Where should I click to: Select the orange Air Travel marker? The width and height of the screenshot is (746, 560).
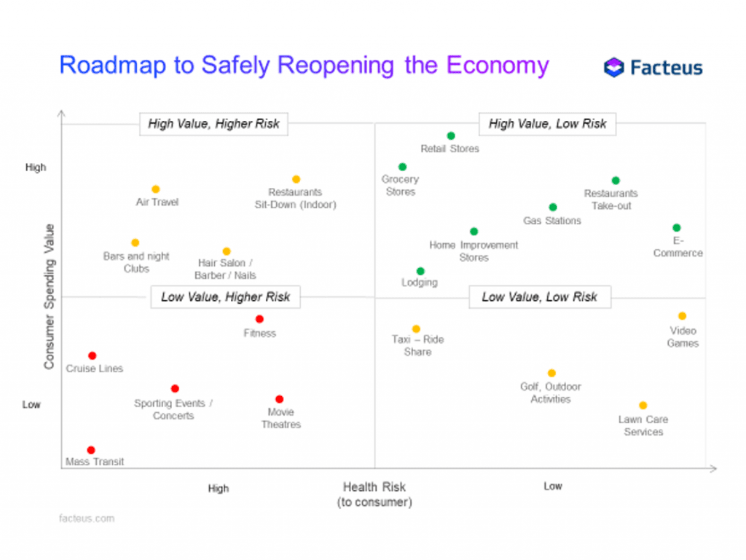tap(155, 189)
